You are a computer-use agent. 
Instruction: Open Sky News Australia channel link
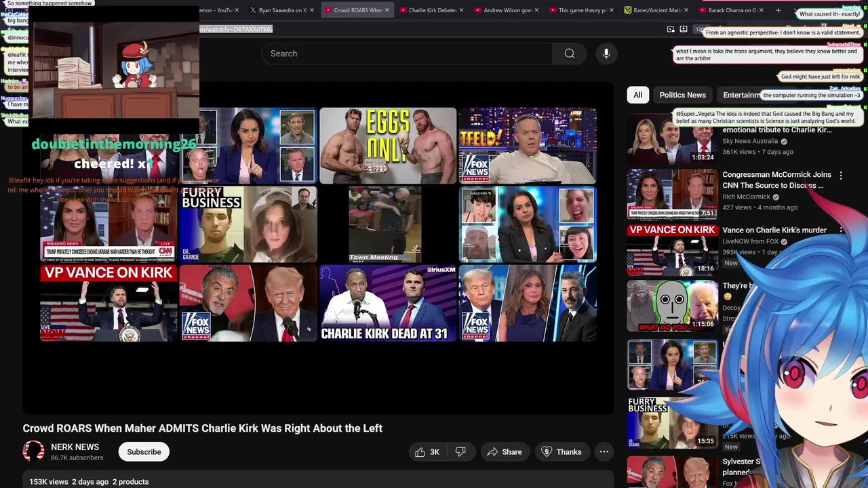coord(750,141)
